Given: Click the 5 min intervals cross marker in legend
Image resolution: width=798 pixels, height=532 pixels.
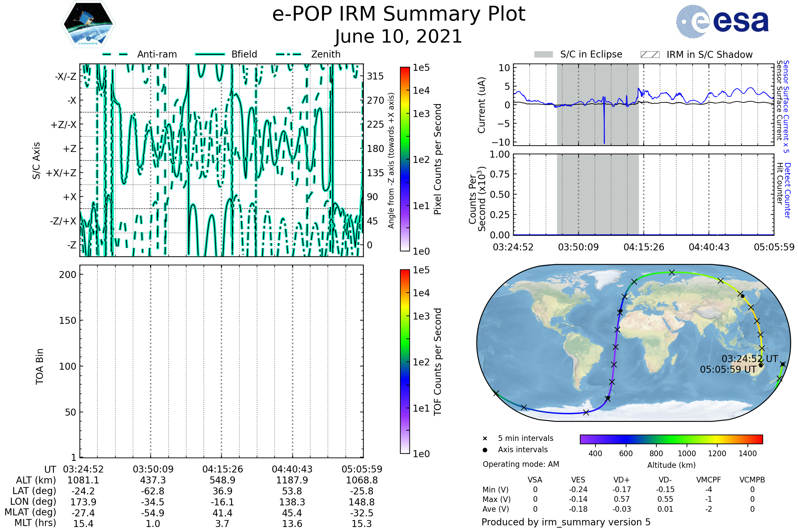Looking at the screenshot, I should [485, 439].
